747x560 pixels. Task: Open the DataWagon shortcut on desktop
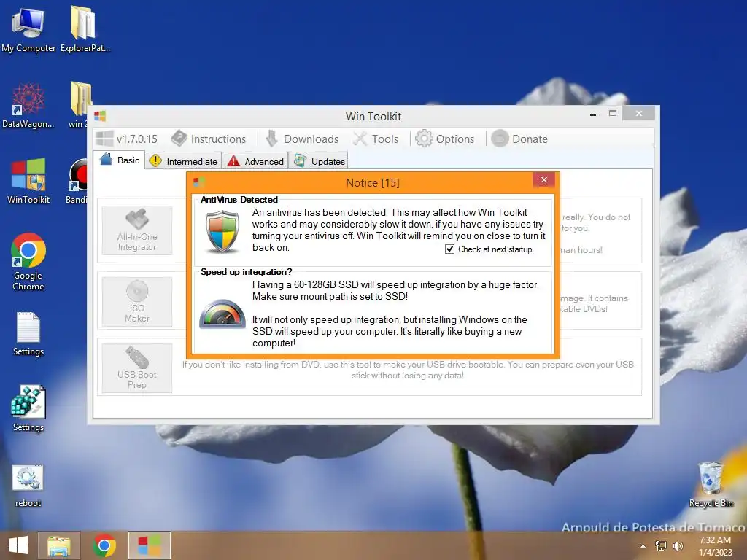click(x=28, y=106)
